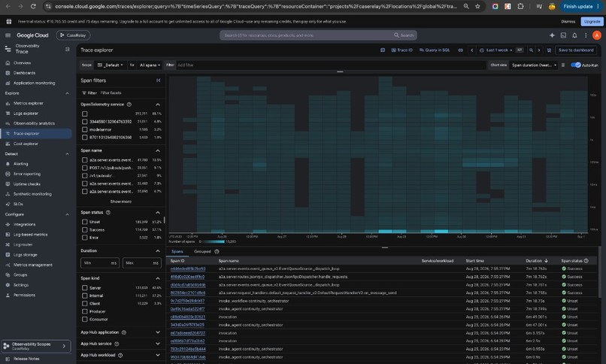
Task: Check the Client span kind checkbox
Action: pyautogui.click(x=85, y=304)
